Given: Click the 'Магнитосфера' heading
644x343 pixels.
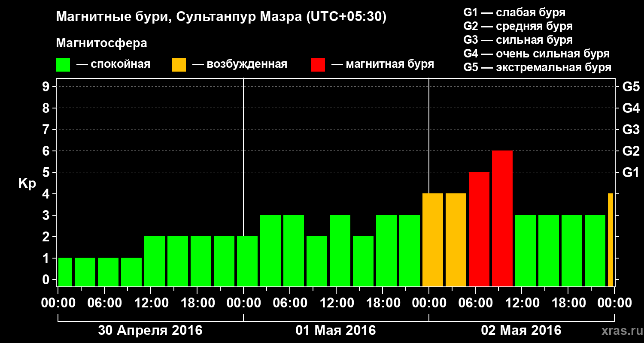Looking at the screenshot, I should [101, 43].
